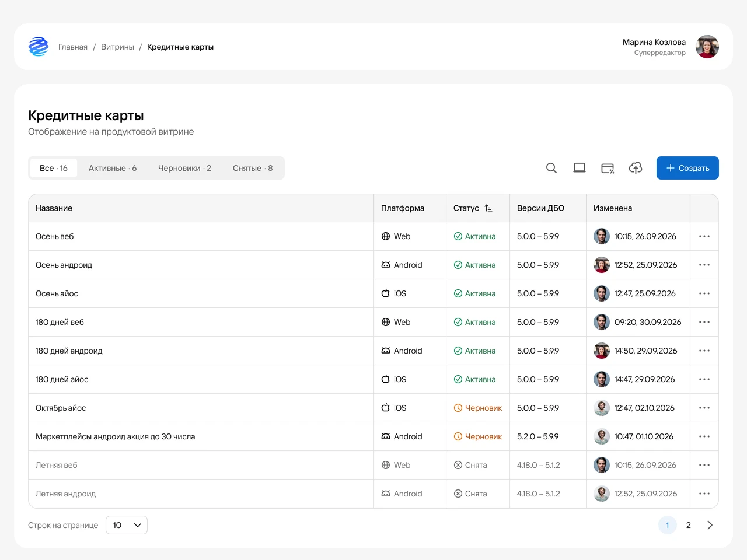The height and width of the screenshot is (560, 747).
Task: Click the card icon in the toolbar
Action: point(608,168)
